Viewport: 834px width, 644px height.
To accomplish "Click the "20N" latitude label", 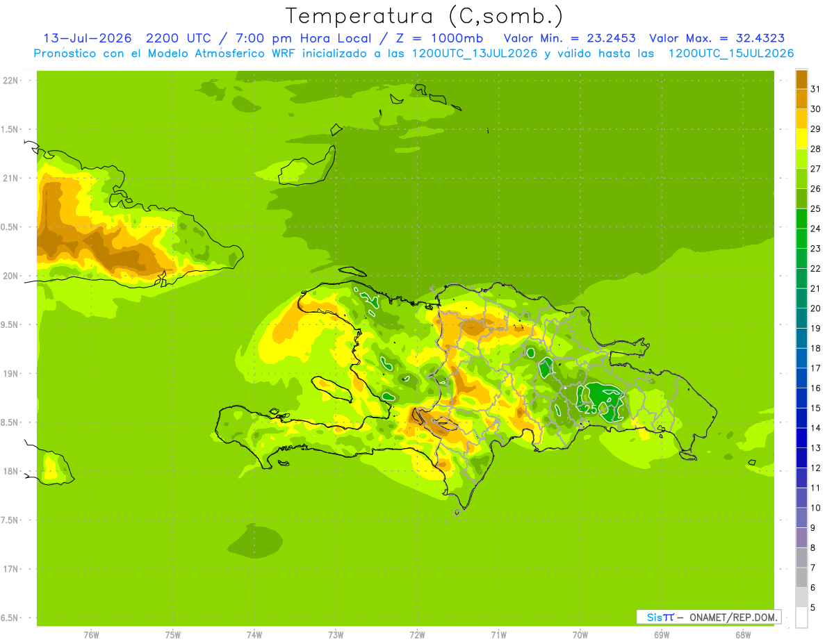I will (x=11, y=276).
